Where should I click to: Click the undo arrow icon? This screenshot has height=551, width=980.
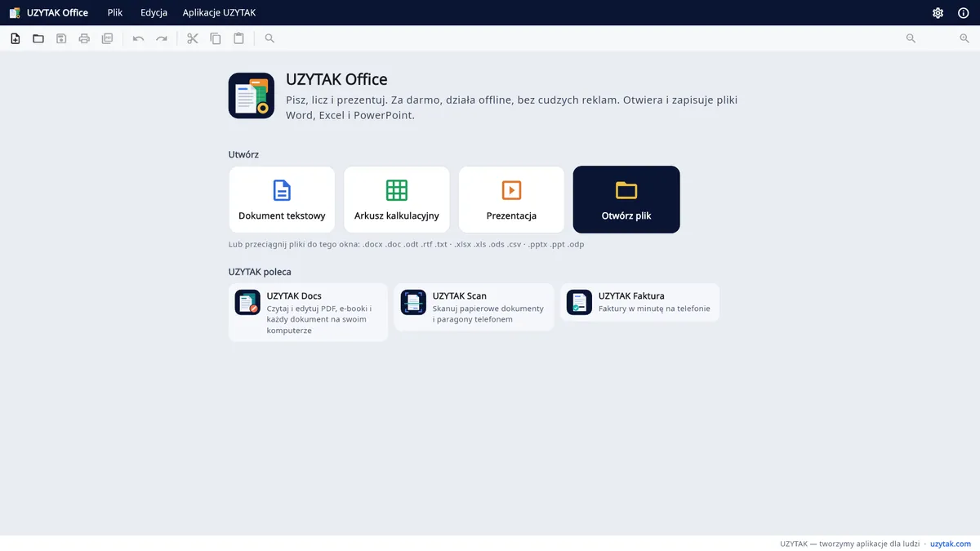pyautogui.click(x=139, y=38)
